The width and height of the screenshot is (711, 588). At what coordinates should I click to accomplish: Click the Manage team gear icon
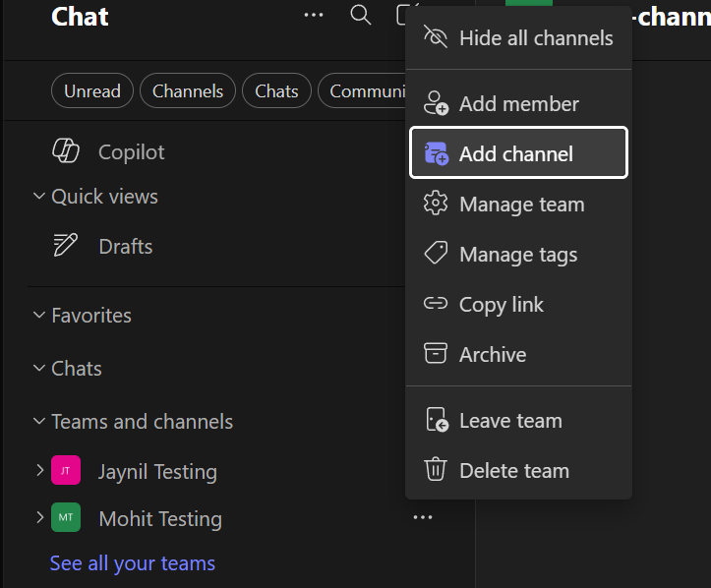(436, 204)
